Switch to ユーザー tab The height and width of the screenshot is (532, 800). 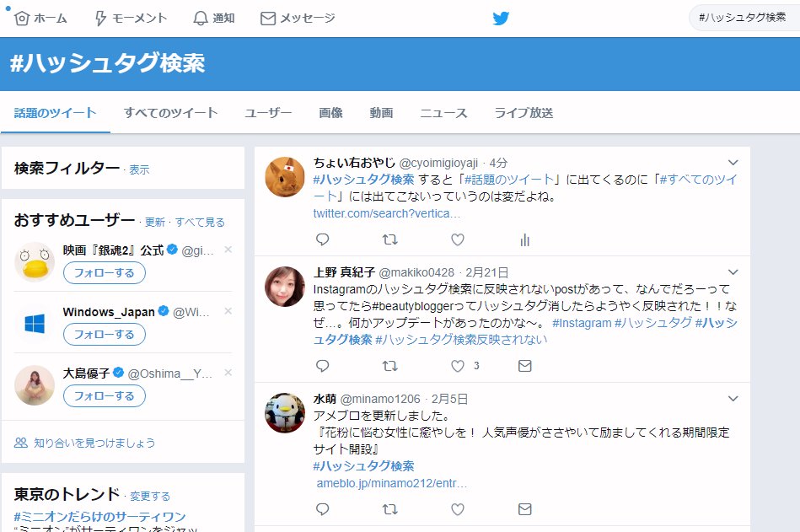(x=268, y=113)
